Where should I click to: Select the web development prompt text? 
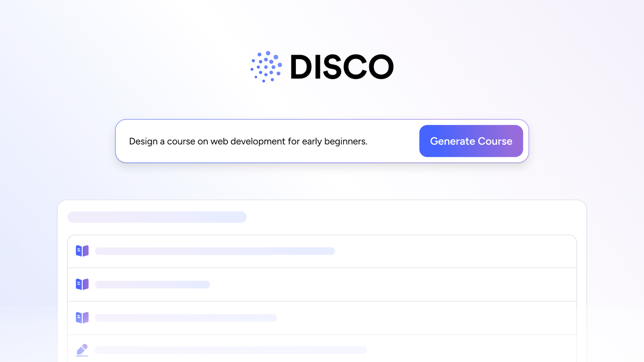[x=248, y=141]
